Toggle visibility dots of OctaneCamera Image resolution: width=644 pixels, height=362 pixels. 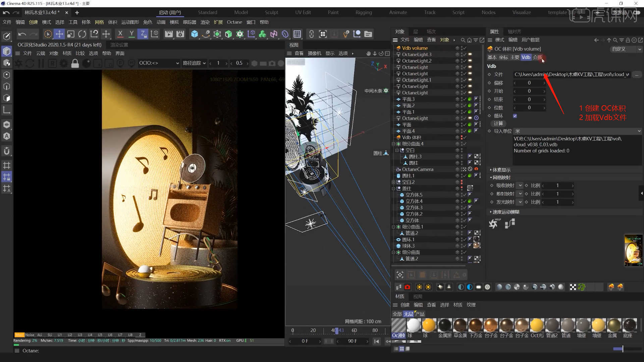(462, 169)
